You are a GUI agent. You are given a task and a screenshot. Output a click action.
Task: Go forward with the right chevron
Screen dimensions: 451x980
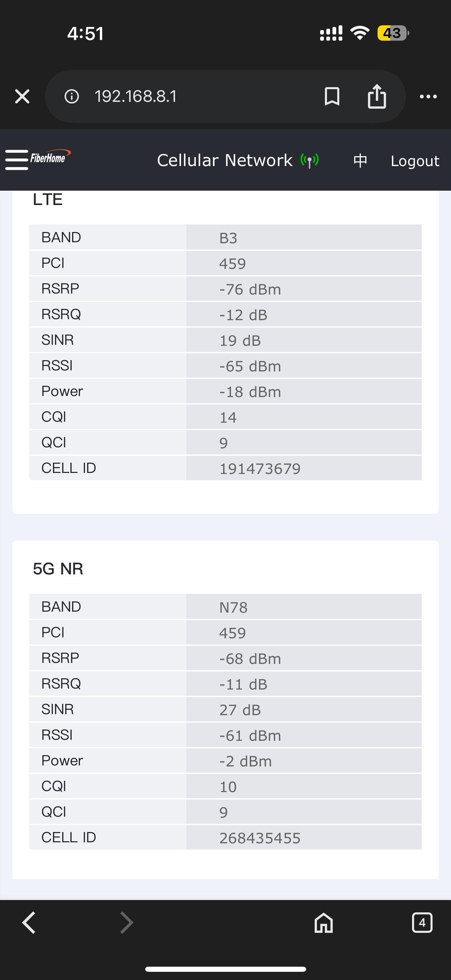[x=127, y=923]
